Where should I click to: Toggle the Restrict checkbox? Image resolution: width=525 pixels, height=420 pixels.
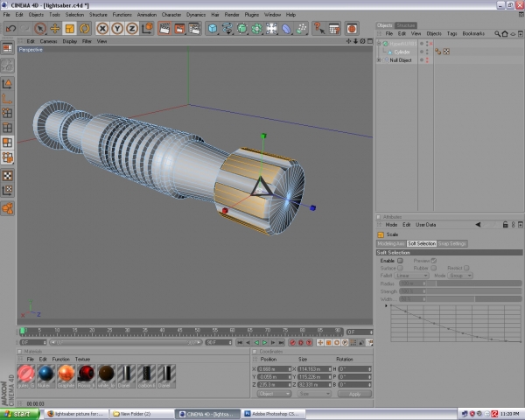pyautogui.click(x=466, y=268)
